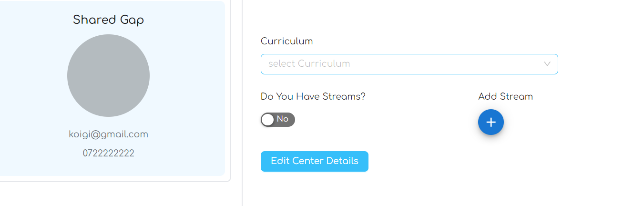Click the Add Stream label text
The height and width of the screenshot is (206, 644).
click(x=505, y=96)
